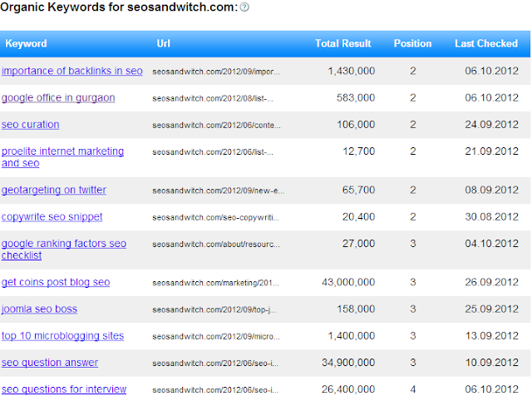Click total result value 1,400,000

click(351, 336)
